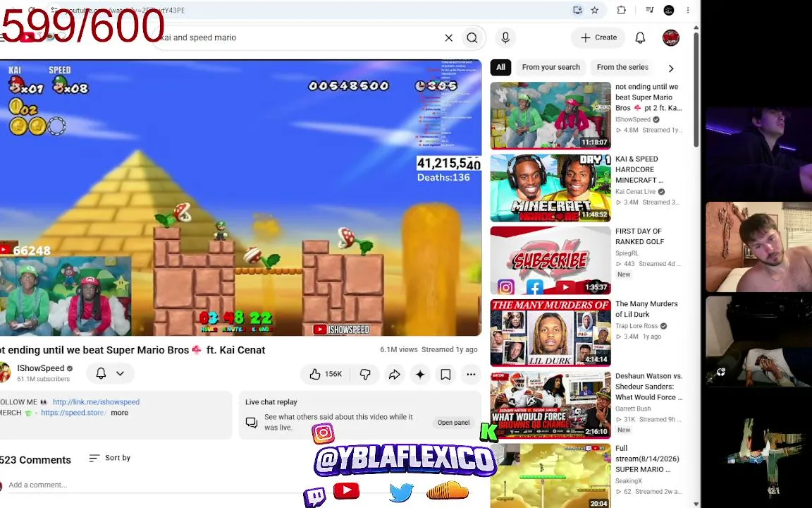Clear the YouTube search box text

(x=448, y=37)
